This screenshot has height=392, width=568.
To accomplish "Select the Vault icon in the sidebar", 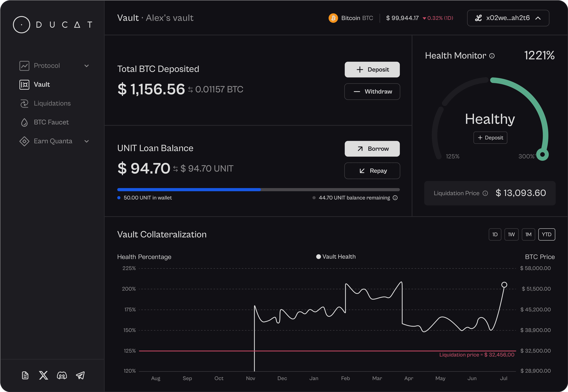I will click(x=24, y=85).
